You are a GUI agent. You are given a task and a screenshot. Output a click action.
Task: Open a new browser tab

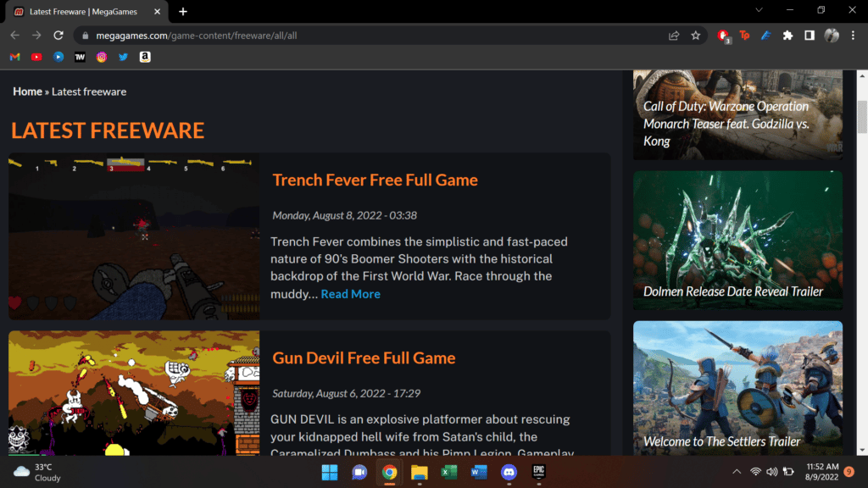[x=181, y=13]
